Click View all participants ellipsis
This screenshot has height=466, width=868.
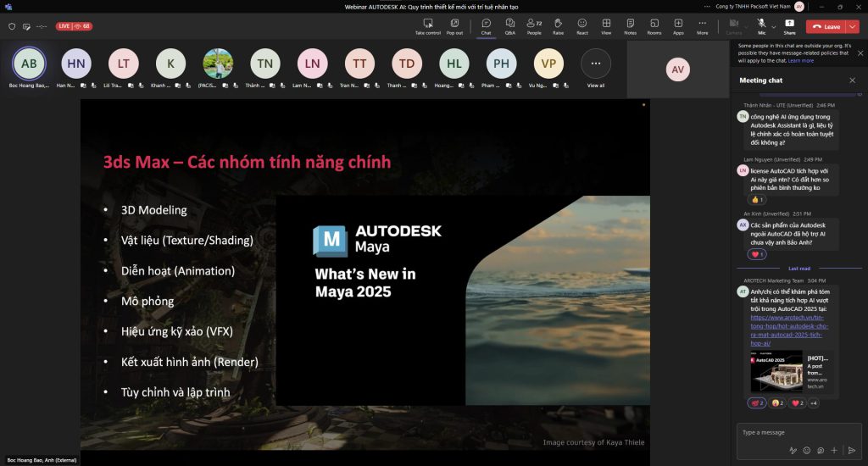coord(596,64)
